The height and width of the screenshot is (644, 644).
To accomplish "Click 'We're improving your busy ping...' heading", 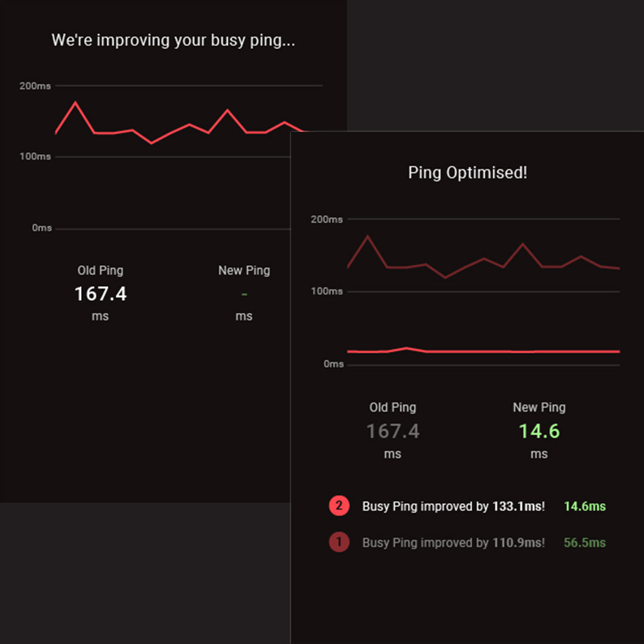I will (173, 41).
